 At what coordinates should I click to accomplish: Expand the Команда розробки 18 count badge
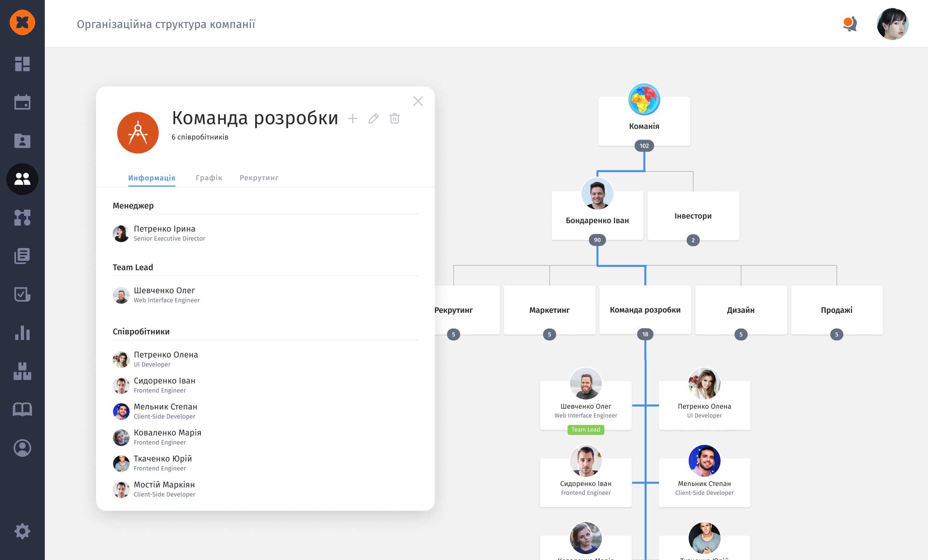click(x=645, y=334)
